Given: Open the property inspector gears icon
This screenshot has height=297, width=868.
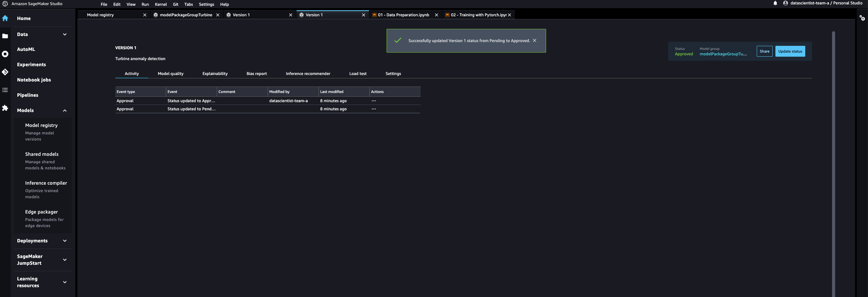Looking at the screenshot, I should pos(862,18).
